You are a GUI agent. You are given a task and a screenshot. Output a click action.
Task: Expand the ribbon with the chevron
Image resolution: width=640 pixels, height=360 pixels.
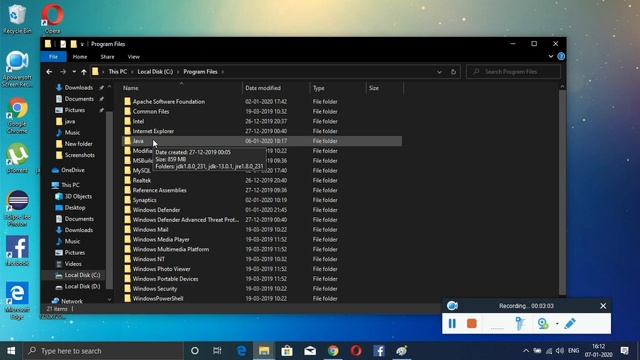click(x=551, y=56)
